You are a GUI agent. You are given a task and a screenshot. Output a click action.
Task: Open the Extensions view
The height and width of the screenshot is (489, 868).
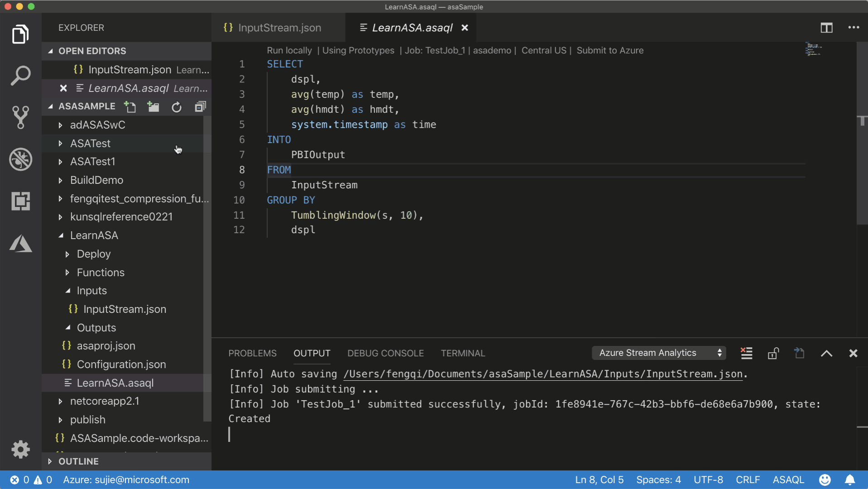pyautogui.click(x=20, y=201)
